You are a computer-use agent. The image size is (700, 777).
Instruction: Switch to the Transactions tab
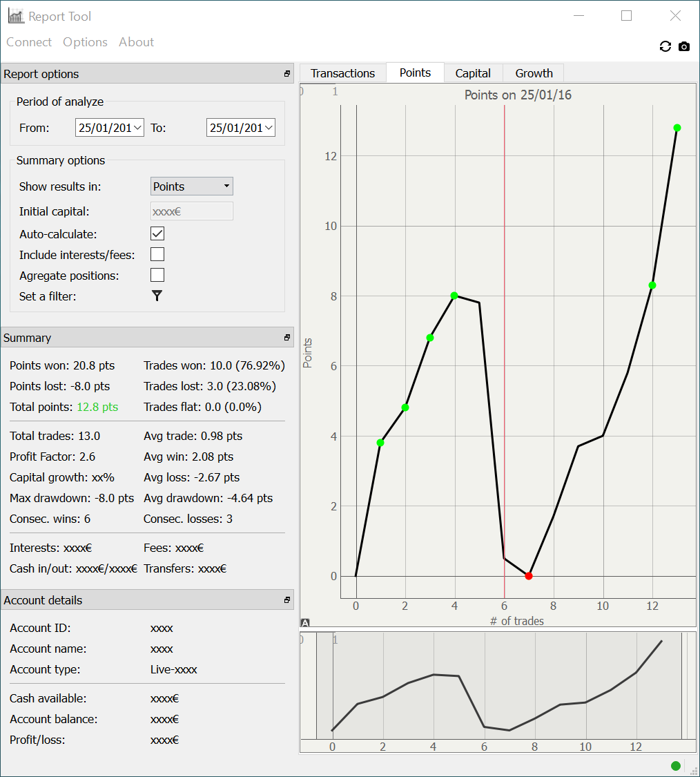343,73
